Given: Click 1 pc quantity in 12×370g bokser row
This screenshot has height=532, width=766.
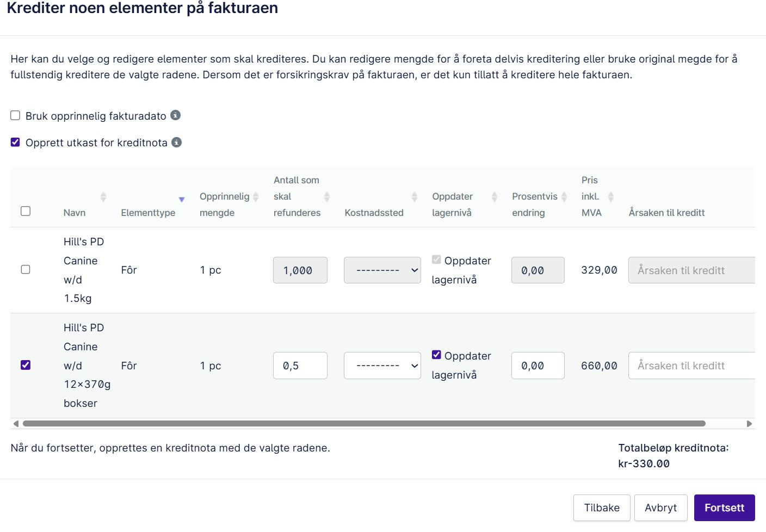Looking at the screenshot, I should coord(211,366).
